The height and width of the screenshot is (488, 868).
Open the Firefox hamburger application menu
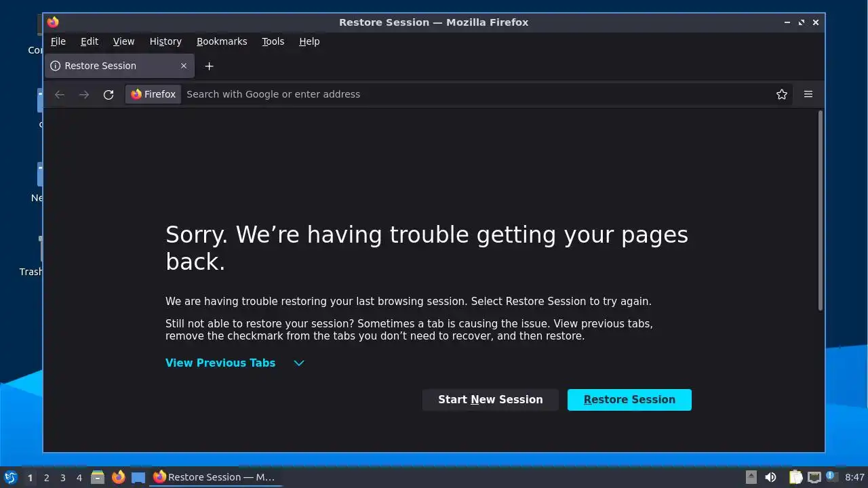(808, 94)
